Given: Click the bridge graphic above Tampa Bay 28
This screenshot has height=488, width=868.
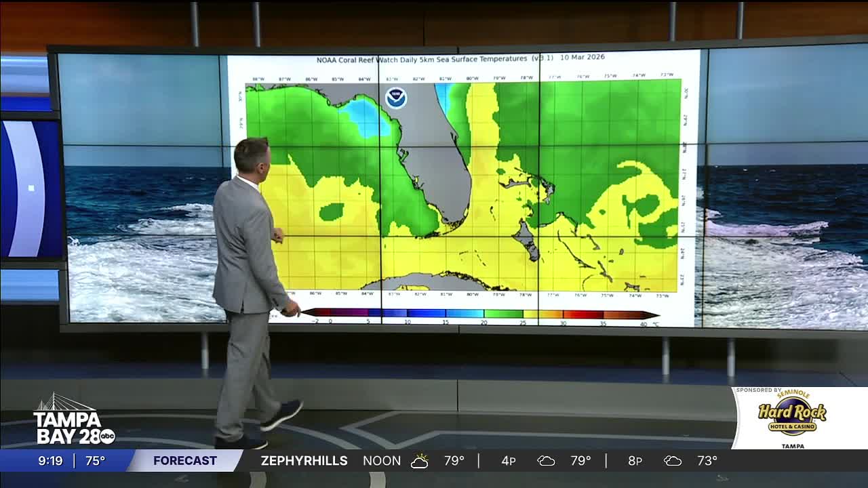Looking at the screenshot, I should [65, 403].
